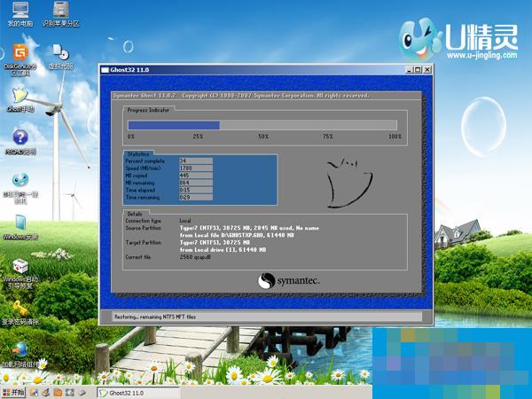Minimize the Ghost32 11.0 window
The height and width of the screenshot is (399, 532).
pos(410,69)
